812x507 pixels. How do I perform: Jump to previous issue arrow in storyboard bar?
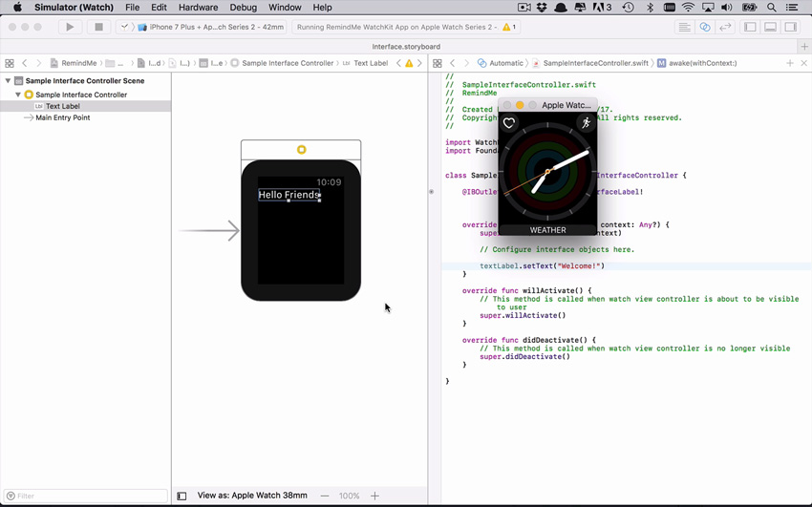[398, 63]
